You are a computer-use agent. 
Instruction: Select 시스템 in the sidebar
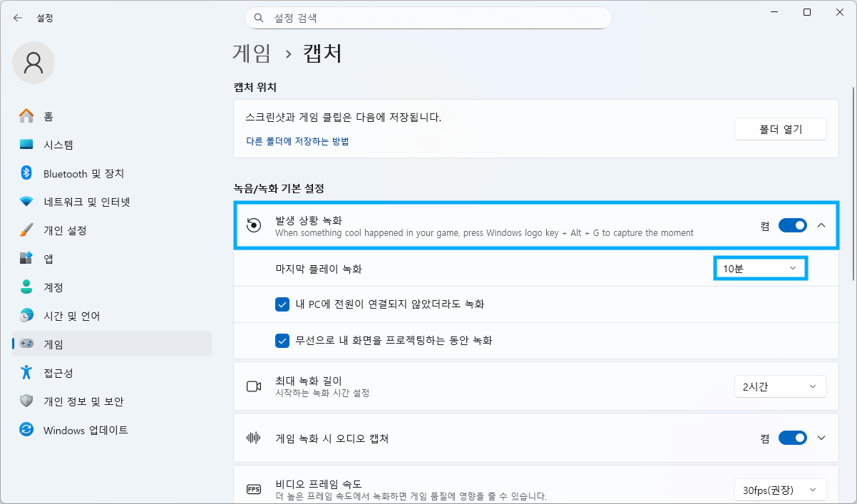(x=58, y=145)
